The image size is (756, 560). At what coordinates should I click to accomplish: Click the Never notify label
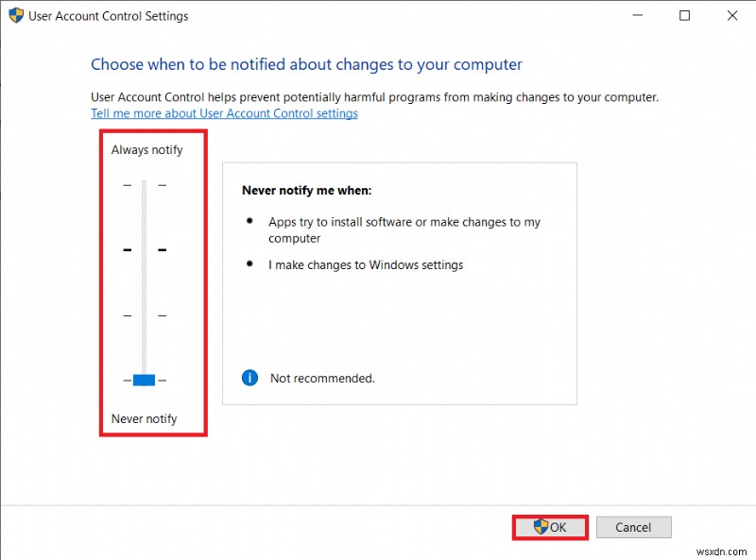pos(144,418)
